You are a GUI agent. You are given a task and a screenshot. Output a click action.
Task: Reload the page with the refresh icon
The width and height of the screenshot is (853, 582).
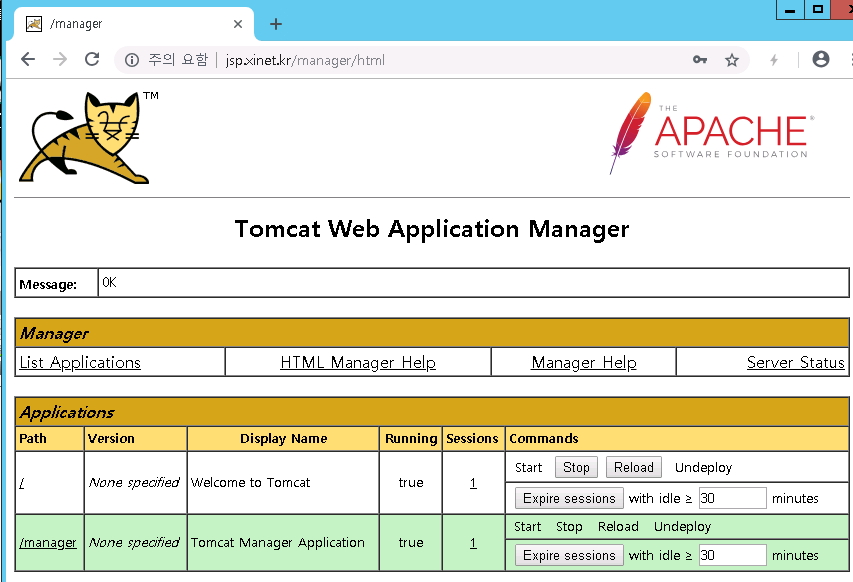92,60
